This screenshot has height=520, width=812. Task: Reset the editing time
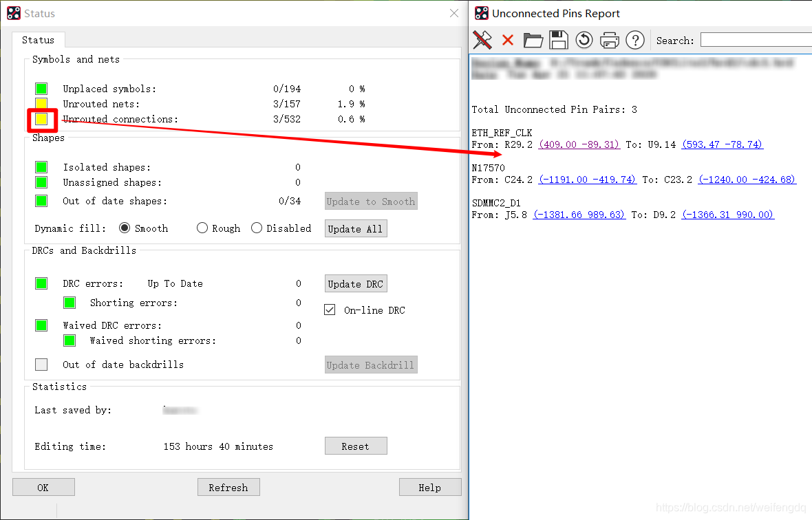(355, 446)
